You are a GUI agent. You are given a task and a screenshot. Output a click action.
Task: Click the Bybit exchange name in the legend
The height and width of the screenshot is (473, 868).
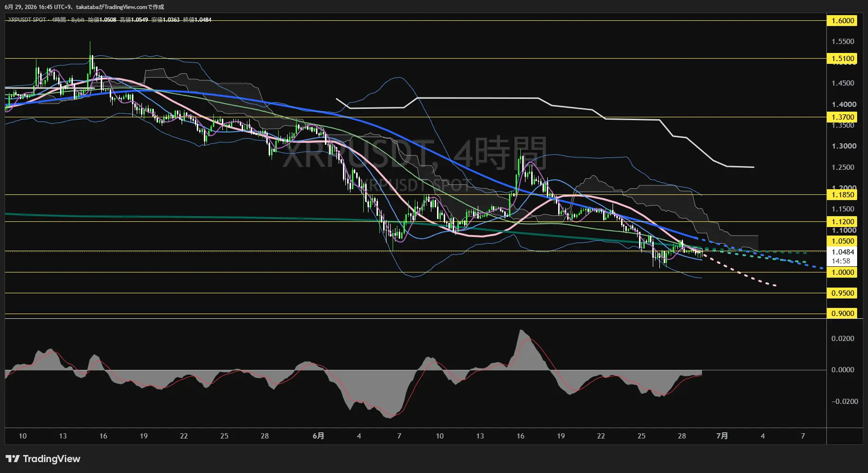(78, 20)
